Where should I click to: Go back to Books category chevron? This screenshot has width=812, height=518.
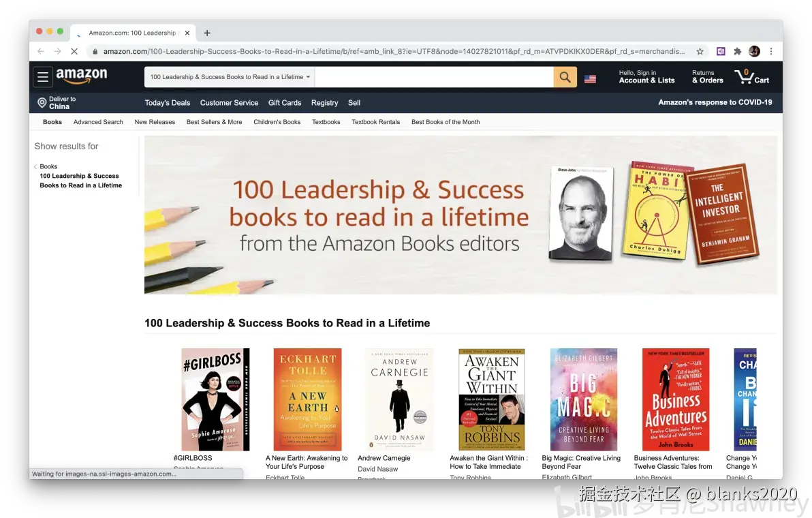pyautogui.click(x=35, y=166)
